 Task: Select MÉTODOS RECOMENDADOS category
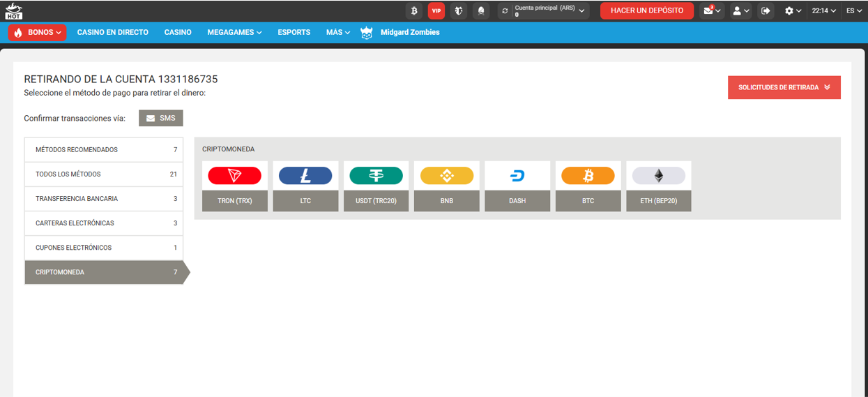pyautogui.click(x=104, y=150)
